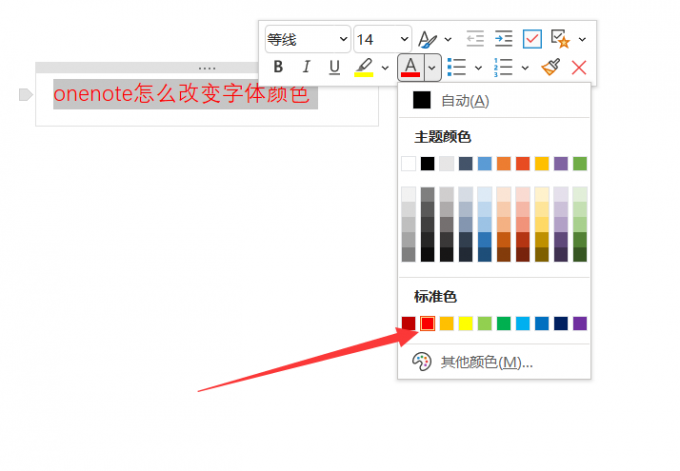680x471 pixels.
Task: Select purple theme color swatch
Action: (561, 164)
